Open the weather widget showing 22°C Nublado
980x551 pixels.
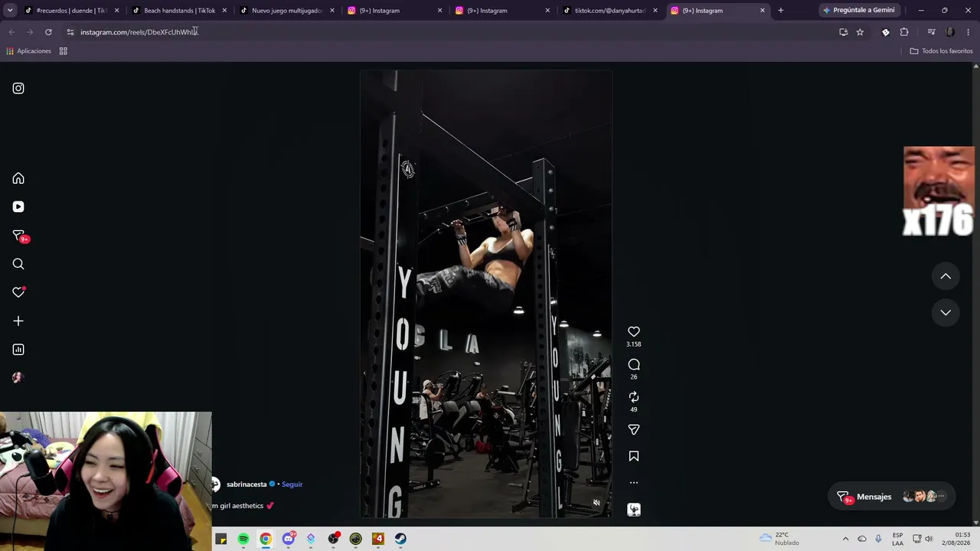click(779, 539)
